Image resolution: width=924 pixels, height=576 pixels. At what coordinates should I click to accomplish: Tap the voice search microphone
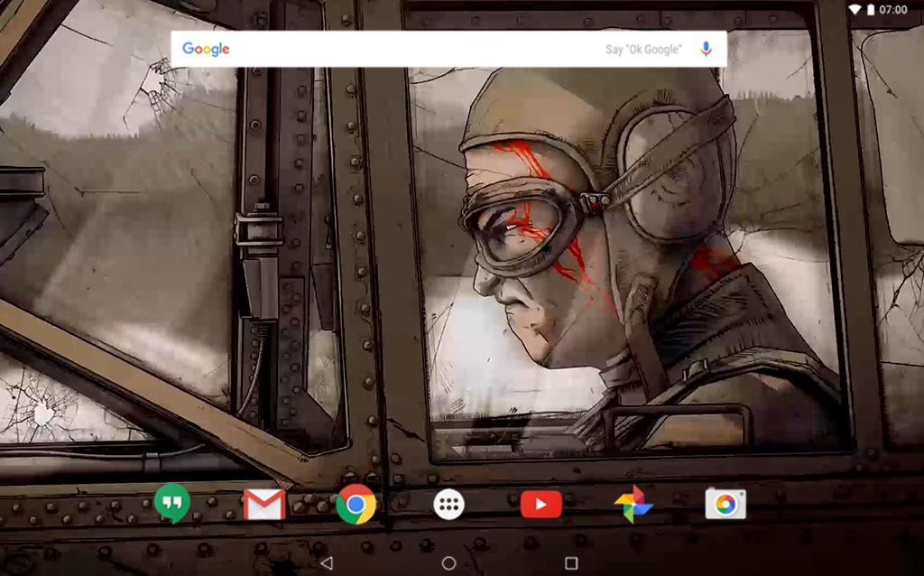(706, 49)
